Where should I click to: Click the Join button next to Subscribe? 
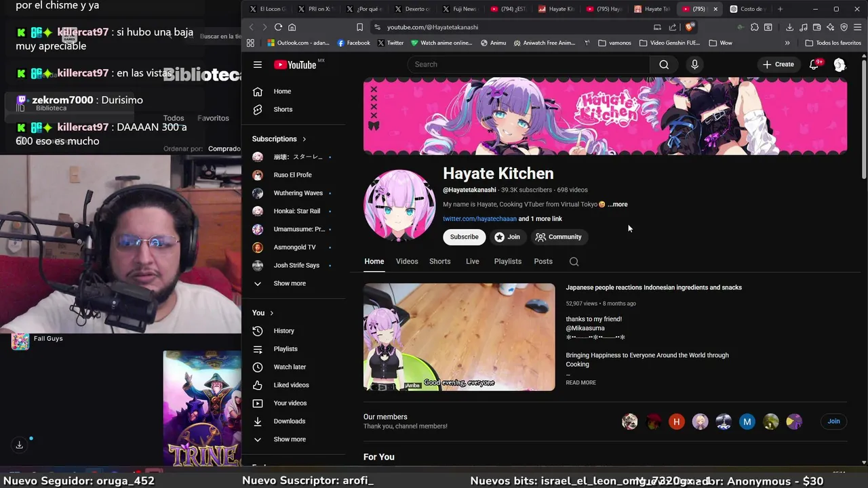tap(507, 237)
